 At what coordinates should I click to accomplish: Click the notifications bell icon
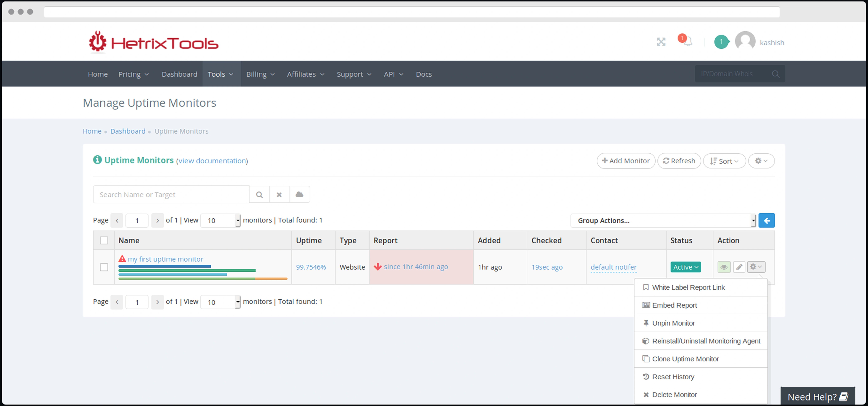point(688,42)
